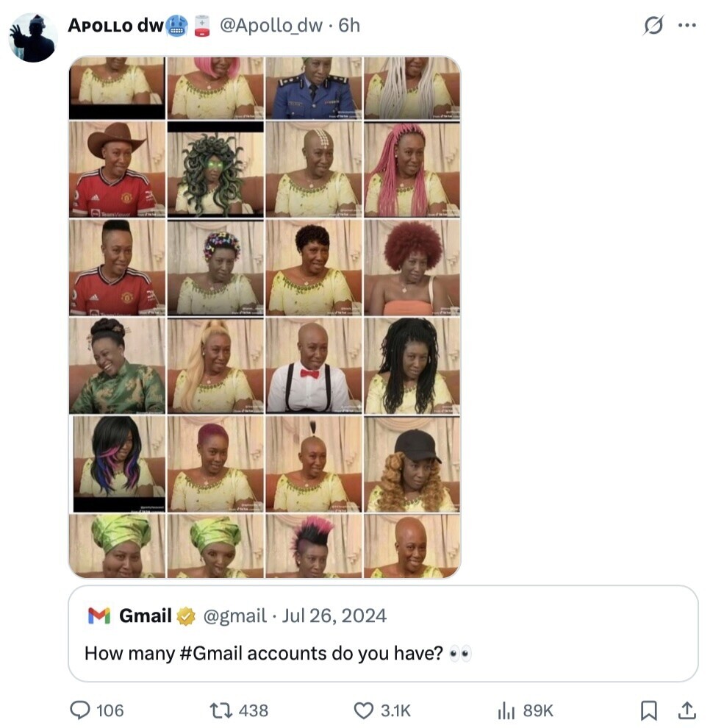Image resolution: width=713 pixels, height=728 pixels.
Task: Click the Grok slashed-circle icon
Action: [x=653, y=26]
